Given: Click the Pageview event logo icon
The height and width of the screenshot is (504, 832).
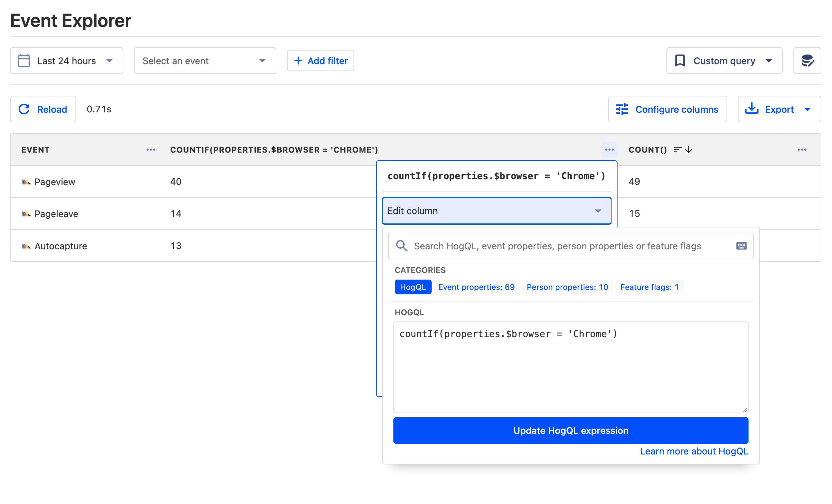Looking at the screenshot, I should [26, 182].
